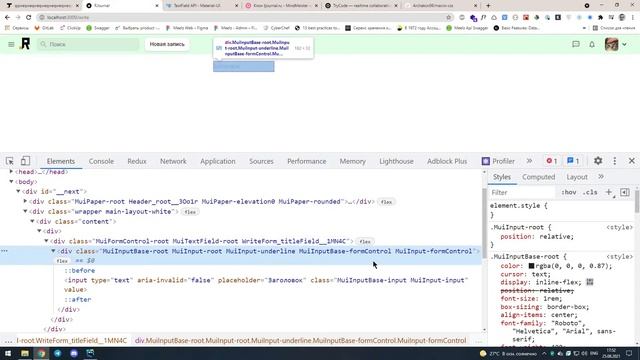Collapse the wrapper main-layout-white div

click(x=25, y=211)
